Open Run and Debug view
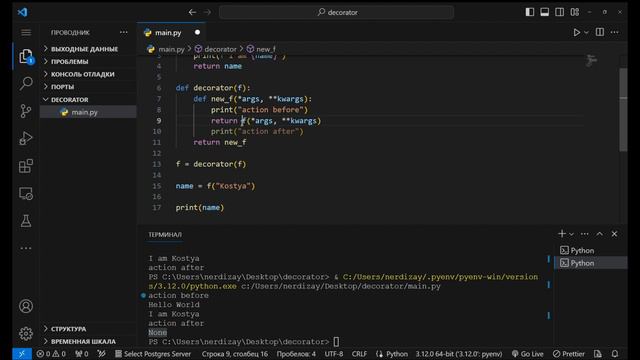 click(26, 138)
